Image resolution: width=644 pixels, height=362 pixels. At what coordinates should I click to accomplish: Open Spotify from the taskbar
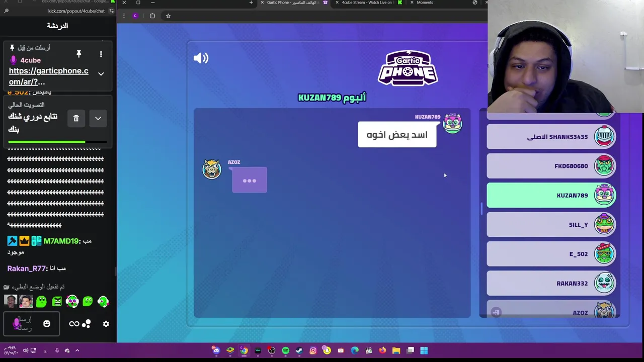[x=285, y=350]
